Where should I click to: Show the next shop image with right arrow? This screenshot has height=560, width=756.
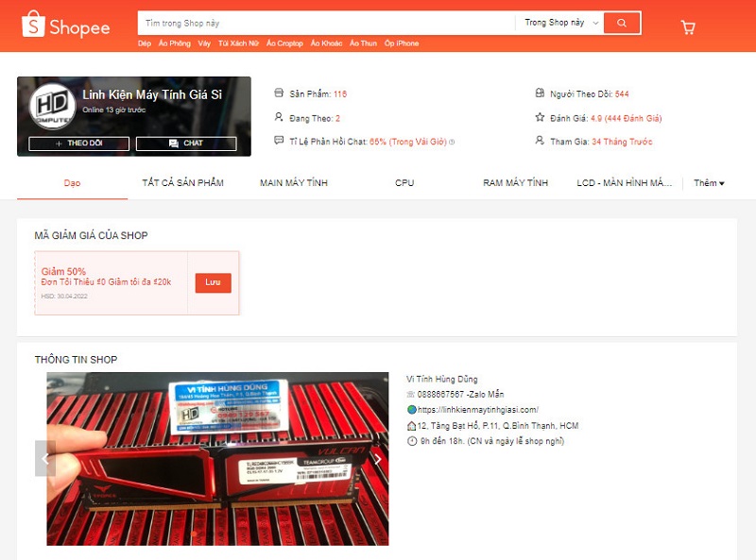(378, 459)
